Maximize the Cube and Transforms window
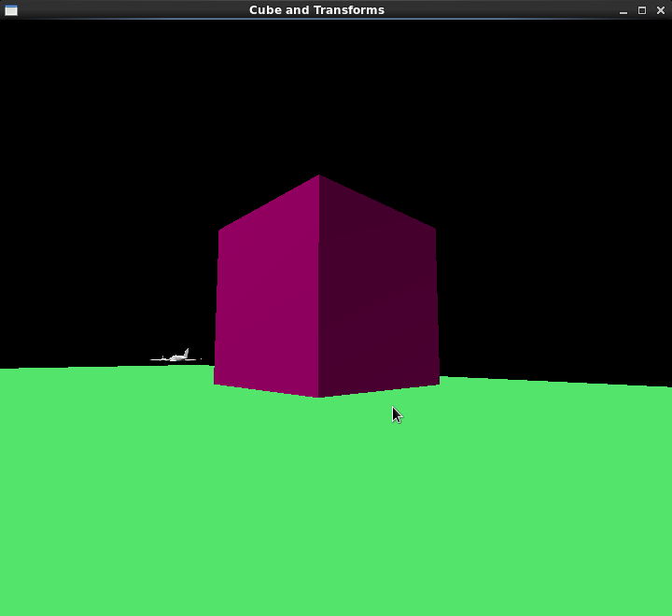The width and height of the screenshot is (672, 616). click(x=642, y=10)
